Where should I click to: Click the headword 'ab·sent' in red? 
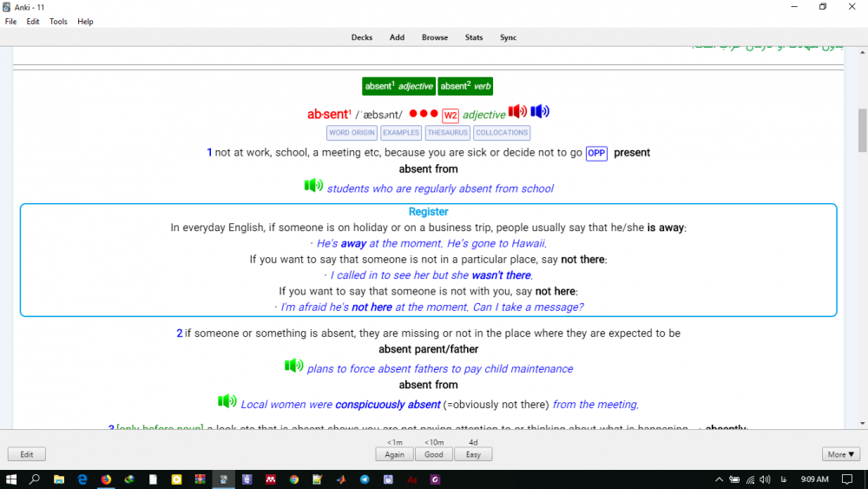click(x=329, y=114)
